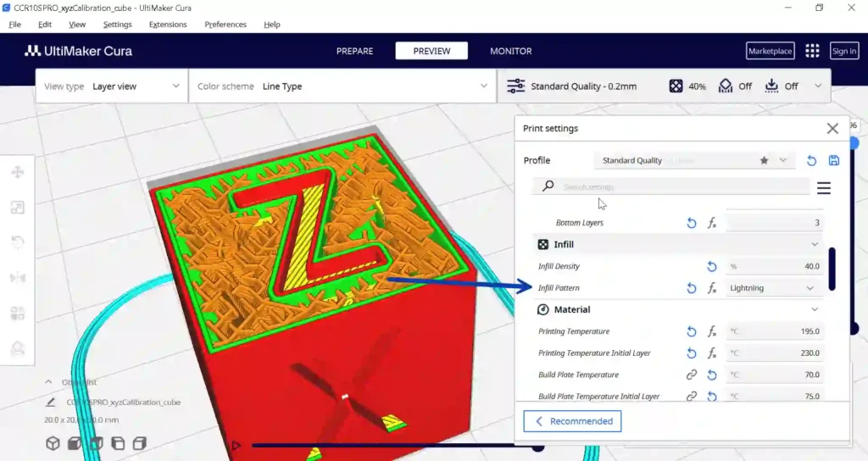Open the Color scheme Line Type dropdown
This screenshot has width=868, height=461.
click(342, 86)
